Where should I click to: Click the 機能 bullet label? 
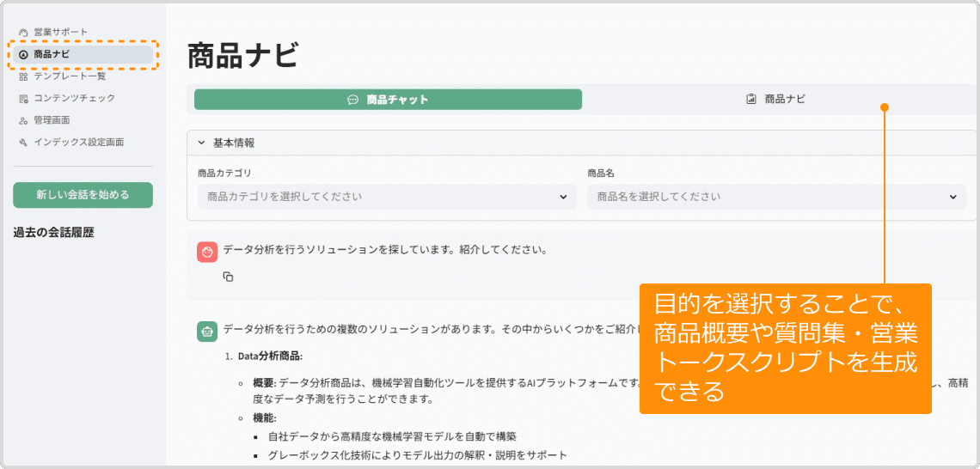(265, 417)
